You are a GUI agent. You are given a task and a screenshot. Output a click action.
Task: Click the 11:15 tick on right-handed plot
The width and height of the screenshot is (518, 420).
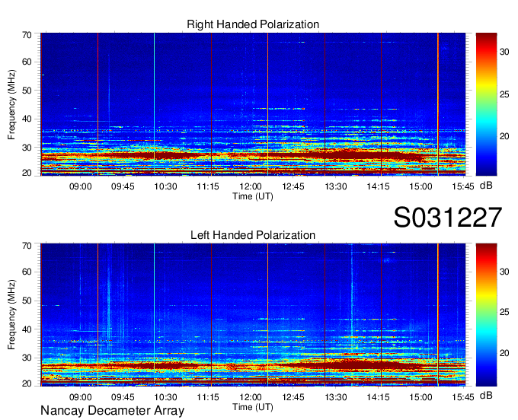(208, 186)
